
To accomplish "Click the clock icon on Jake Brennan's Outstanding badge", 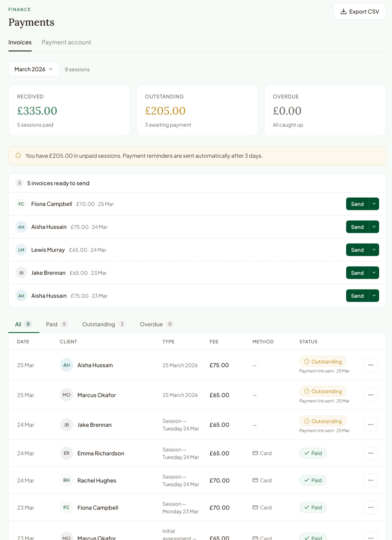I will (x=307, y=421).
